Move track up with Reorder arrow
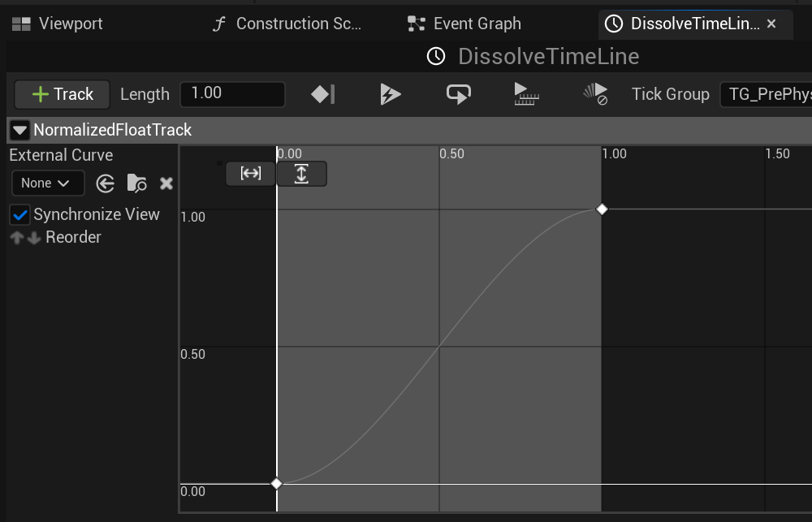The image size is (812, 522). click(x=16, y=238)
